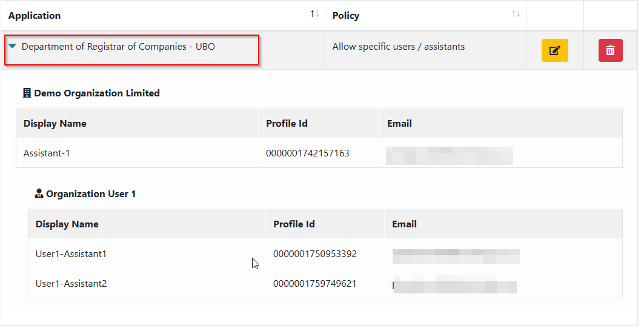Click Profile Id 0000001742157163
The image size is (644, 328).
(x=307, y=153)
